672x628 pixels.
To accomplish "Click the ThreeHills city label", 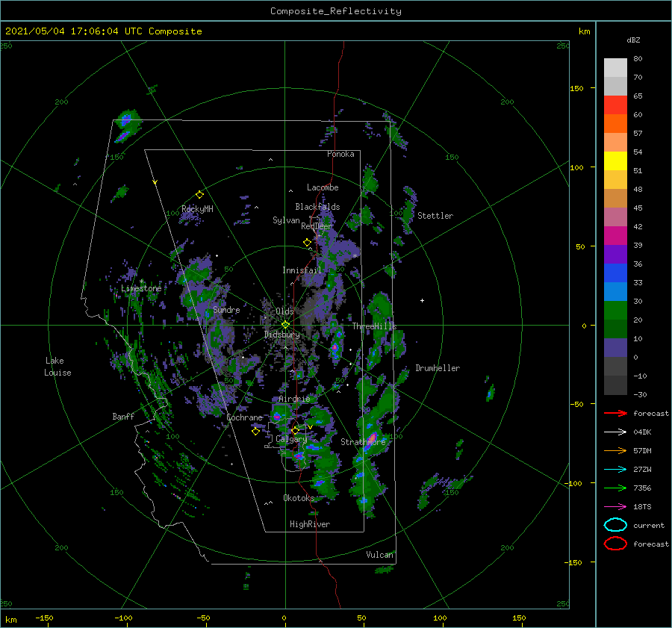I will coord(375,326).
